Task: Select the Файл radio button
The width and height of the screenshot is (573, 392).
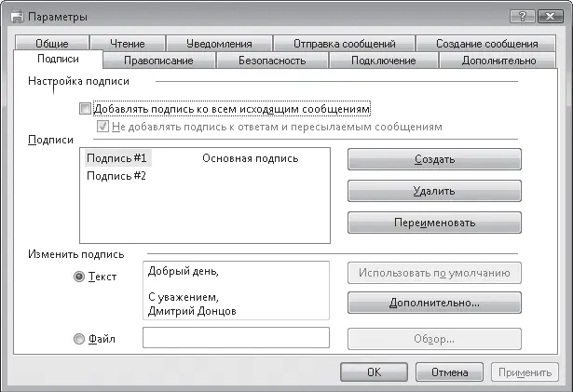Action: pos(79,339)
